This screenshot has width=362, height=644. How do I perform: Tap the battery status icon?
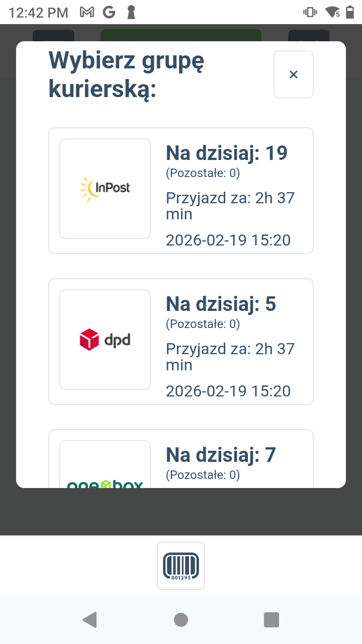(350, 12)
